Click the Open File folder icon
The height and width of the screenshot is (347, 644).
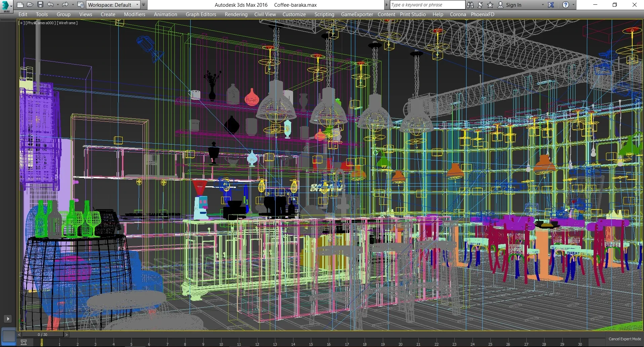tap(30, 5)
